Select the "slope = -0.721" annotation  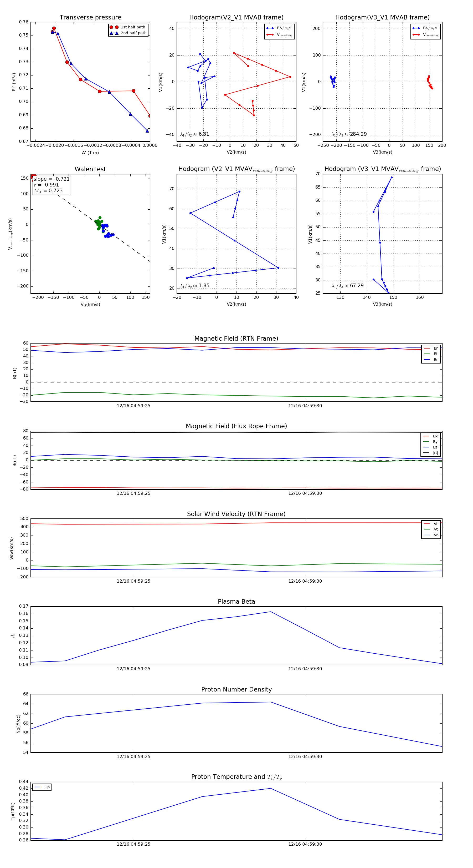[x=52, y=179]
